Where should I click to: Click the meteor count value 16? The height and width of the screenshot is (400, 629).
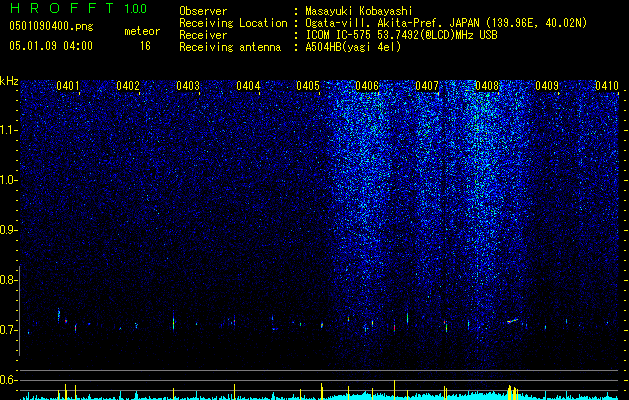point(145,46)
